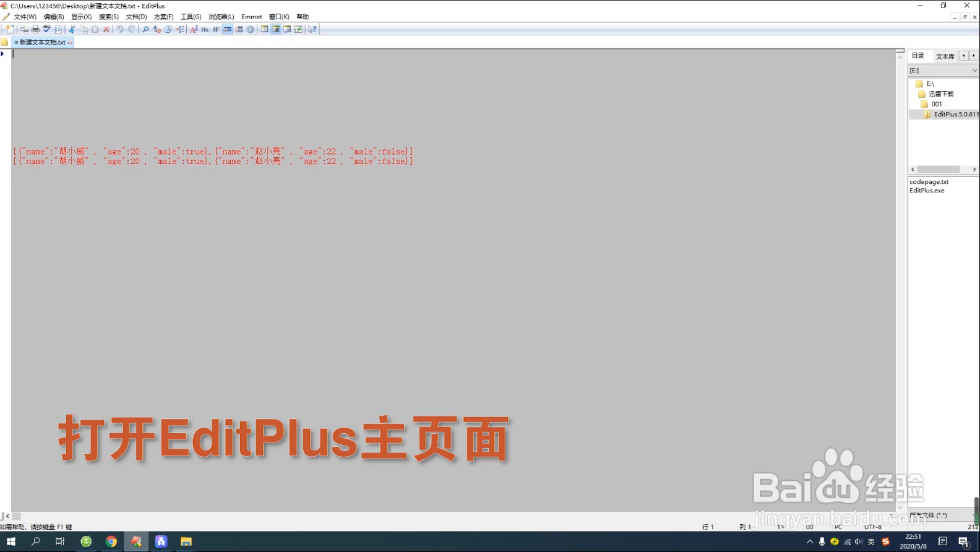The image size is (980, 552).
Task: Open the 编辑(B) menu
Action: click(54, 17)
